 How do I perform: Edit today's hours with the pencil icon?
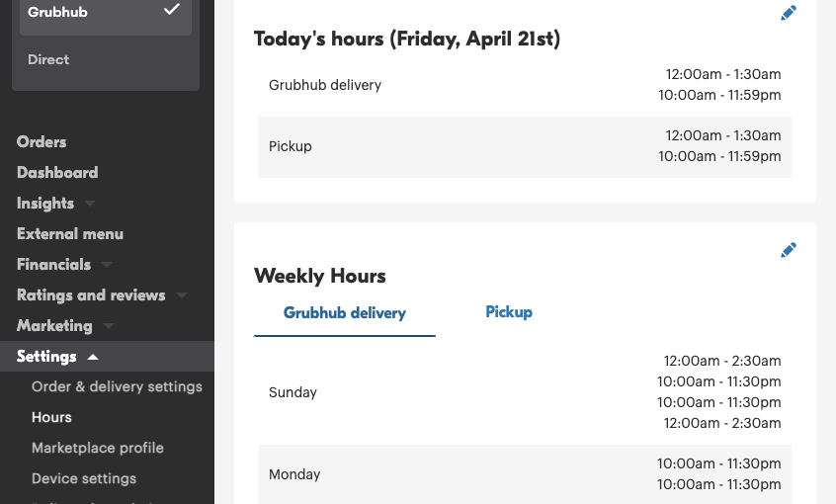788,13
